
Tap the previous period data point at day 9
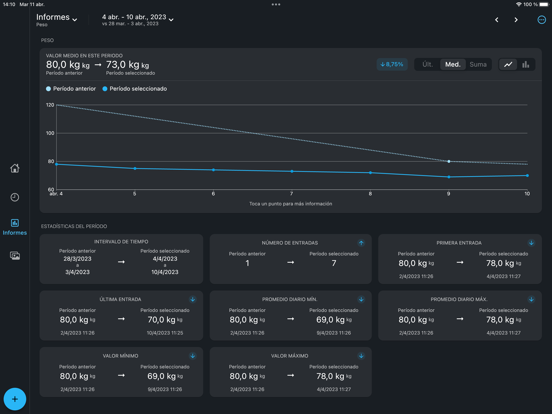click(x=448, y=162)
